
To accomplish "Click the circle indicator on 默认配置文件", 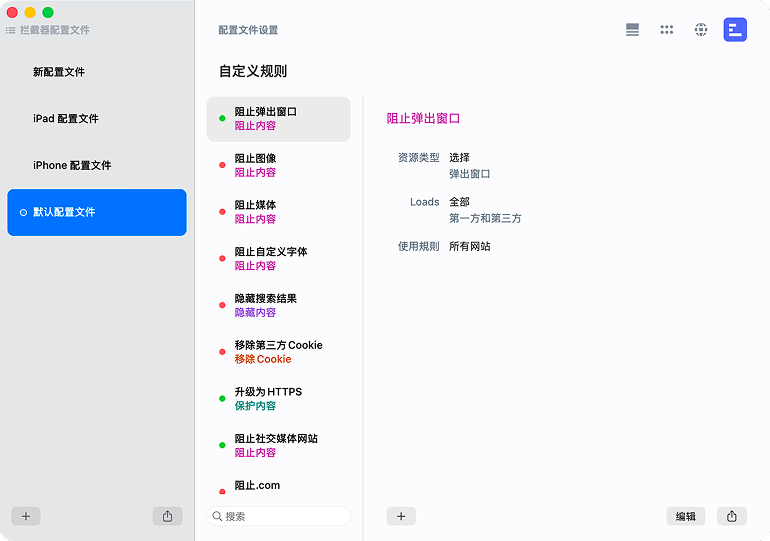I will click(x=23, y=213).
